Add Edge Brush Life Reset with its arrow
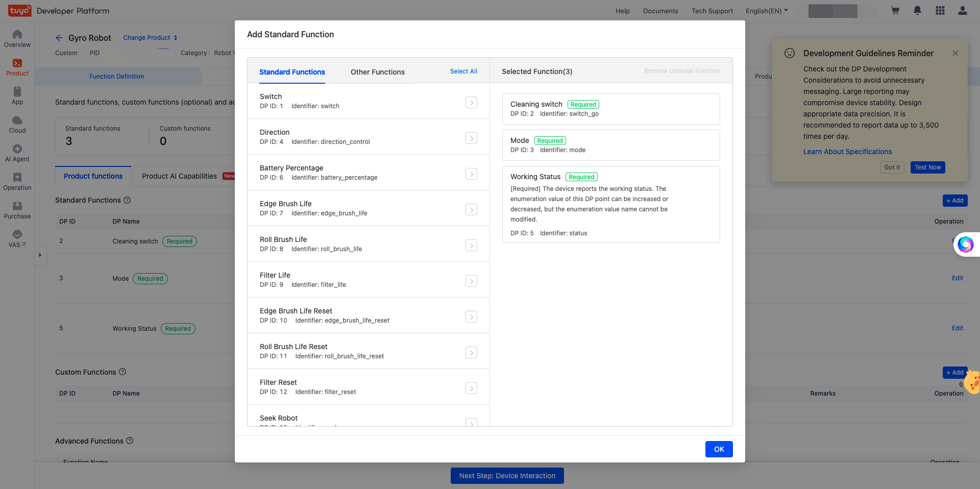980x489 pixels. (472, 317)
